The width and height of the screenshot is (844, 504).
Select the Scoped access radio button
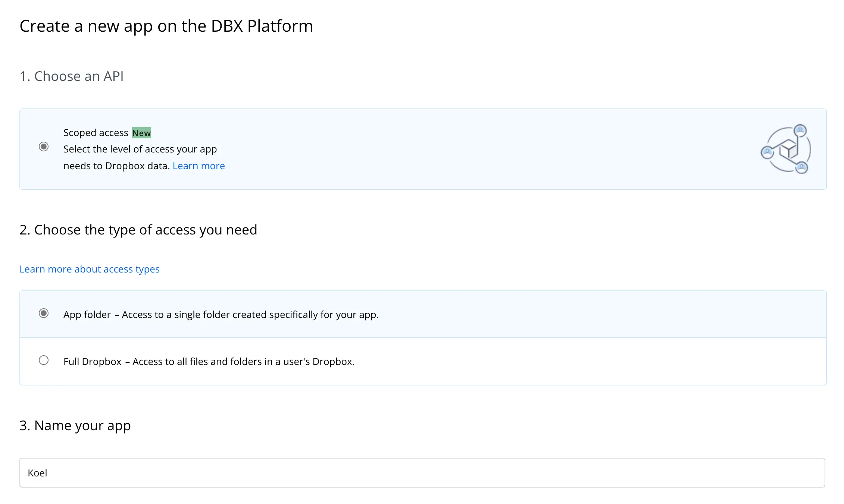(x=44, y=147)
